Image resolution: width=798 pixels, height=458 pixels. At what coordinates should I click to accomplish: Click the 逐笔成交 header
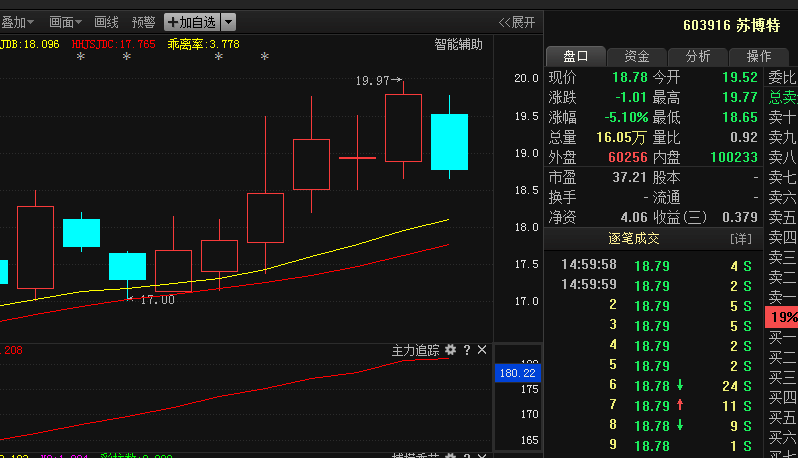click(x=634, y=239)
